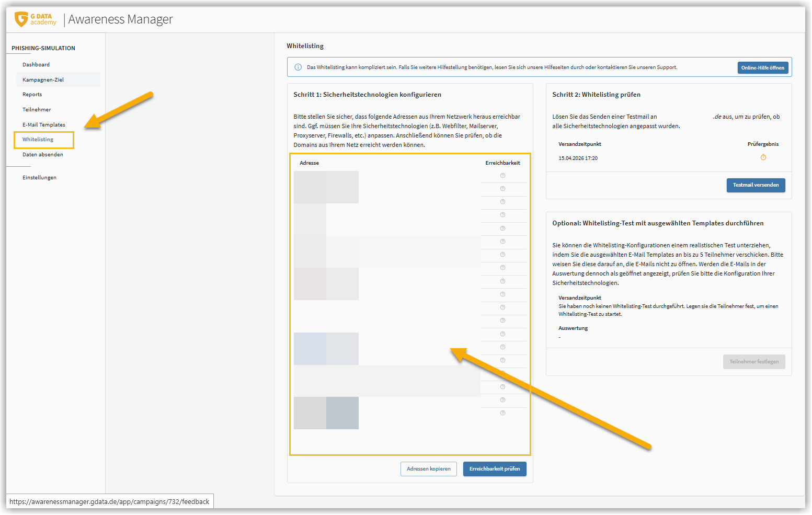This screenshot has width=812, height=515.
Task: Click the last question-mark icon in Erreichbarkeit column
Action: 502,413
